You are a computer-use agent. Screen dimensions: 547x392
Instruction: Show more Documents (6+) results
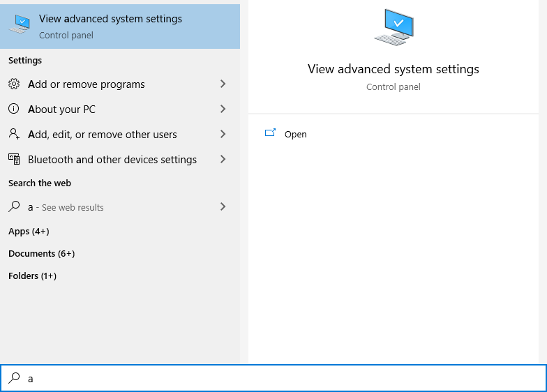point(41,254)
